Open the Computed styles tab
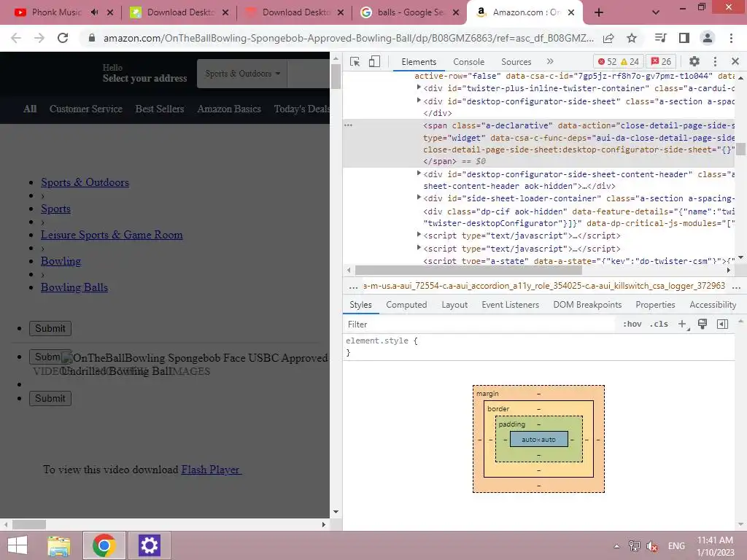 coord(406,305)
